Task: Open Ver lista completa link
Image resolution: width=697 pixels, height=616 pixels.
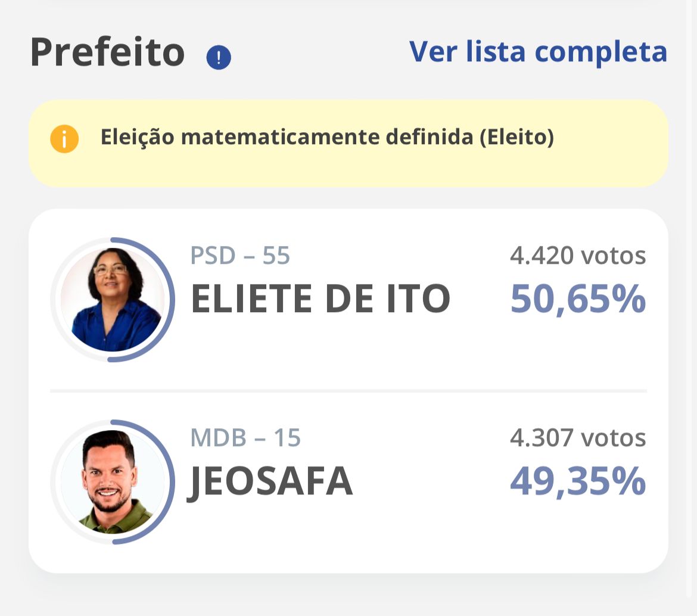Action: [x=538, y=51]
